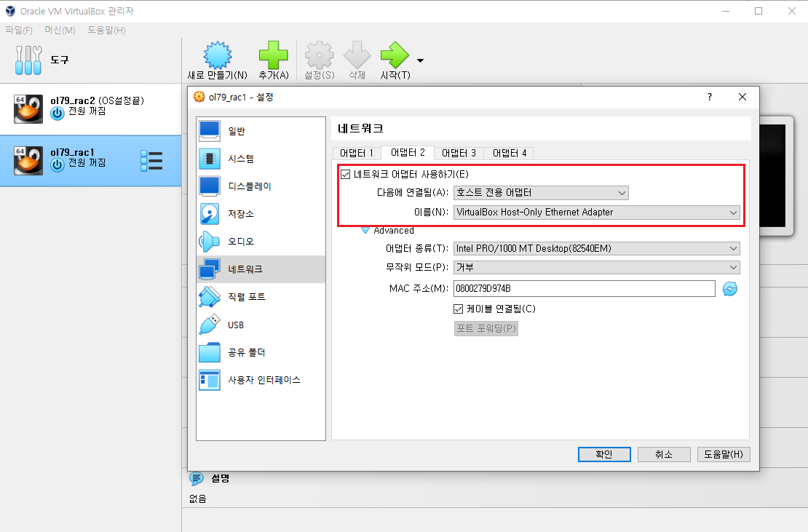The image size is (808, 532).
Task: Click the ? help button in dialog title
Action: tap(710, 97)
